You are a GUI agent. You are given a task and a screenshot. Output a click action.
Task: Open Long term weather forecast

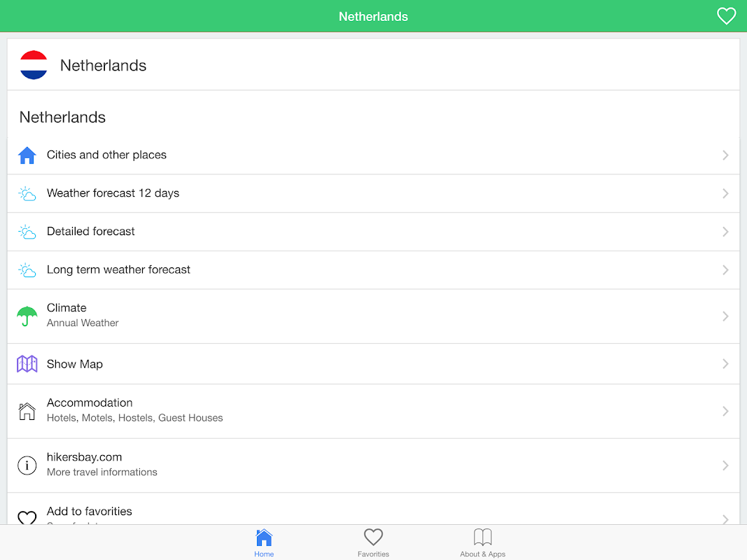[374, 270]
